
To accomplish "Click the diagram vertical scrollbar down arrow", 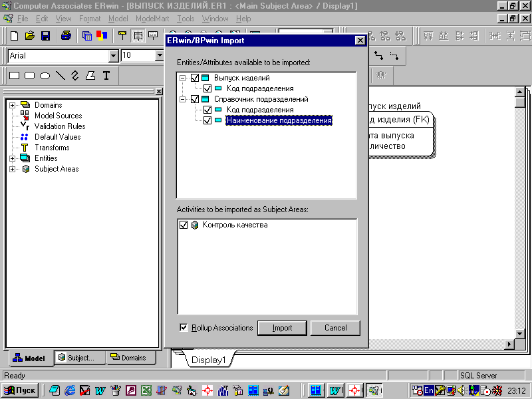I will tap(519, 334).
